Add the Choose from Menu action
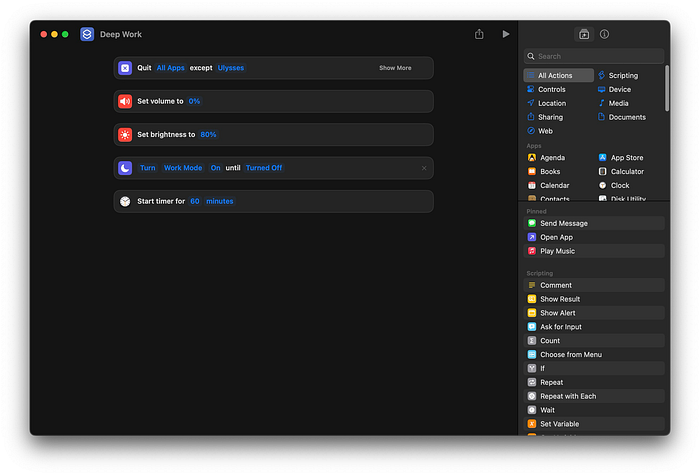The height and width of the screenshot is (475, 700). (x=594, y=354)
